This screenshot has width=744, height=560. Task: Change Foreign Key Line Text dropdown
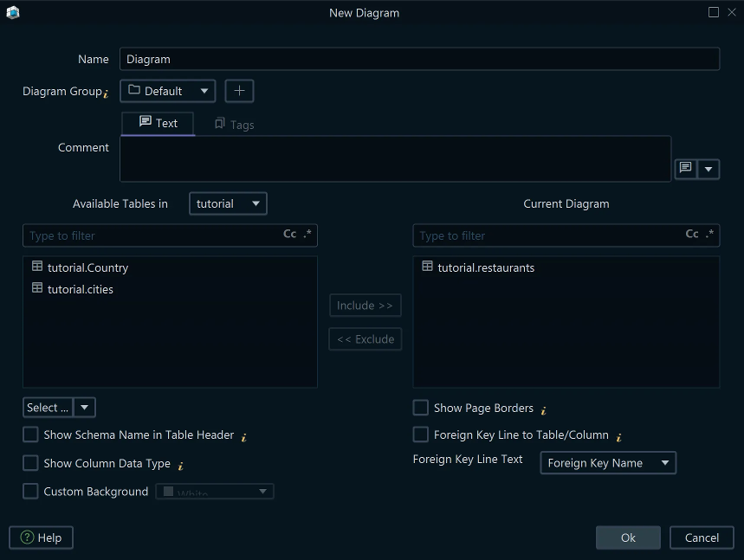(607, 463)
